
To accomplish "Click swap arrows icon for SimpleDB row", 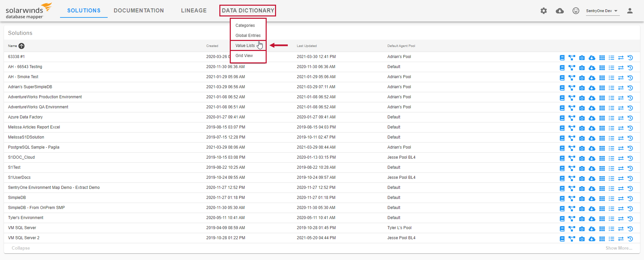I will tap(621, 199).
